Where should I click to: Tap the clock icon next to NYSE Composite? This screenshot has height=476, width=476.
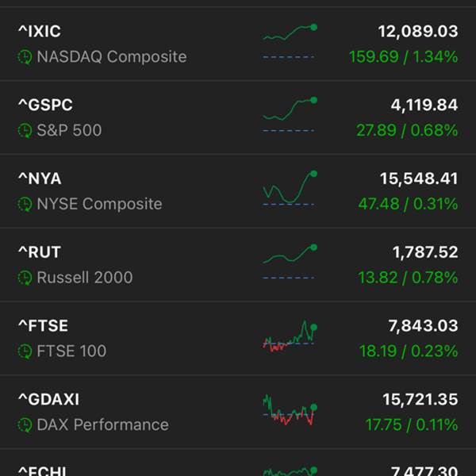(25, 205)
